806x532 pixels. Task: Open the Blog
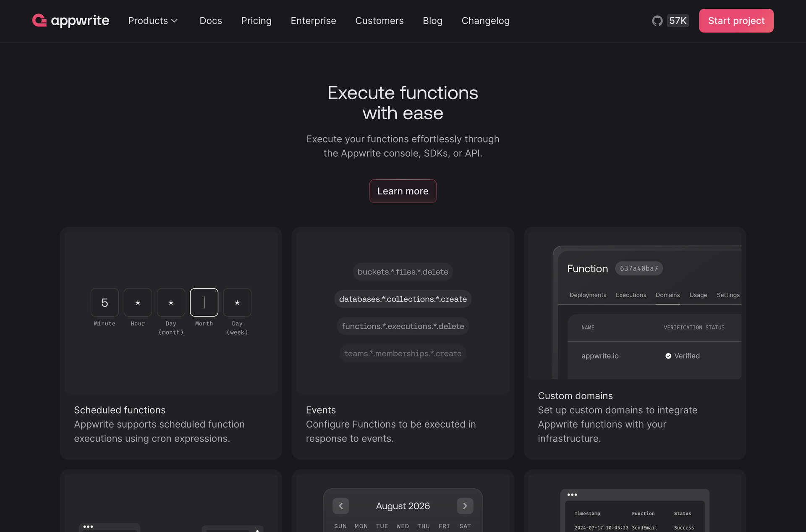pos(433,21)
